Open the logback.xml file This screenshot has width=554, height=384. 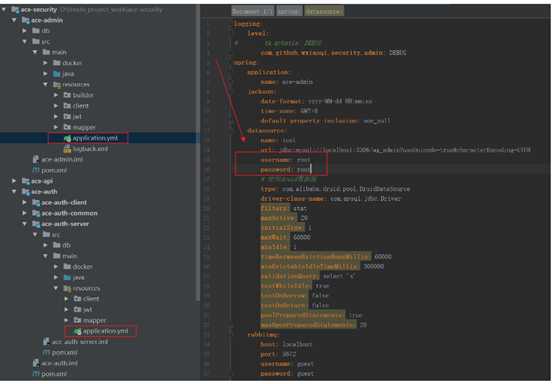[x=90, y=149]
